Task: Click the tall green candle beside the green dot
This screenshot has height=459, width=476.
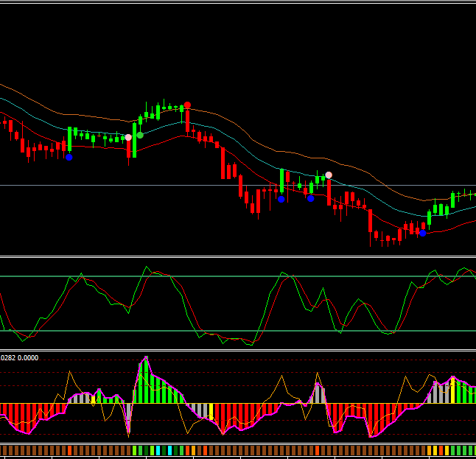Action: click(x=135, y=140)
